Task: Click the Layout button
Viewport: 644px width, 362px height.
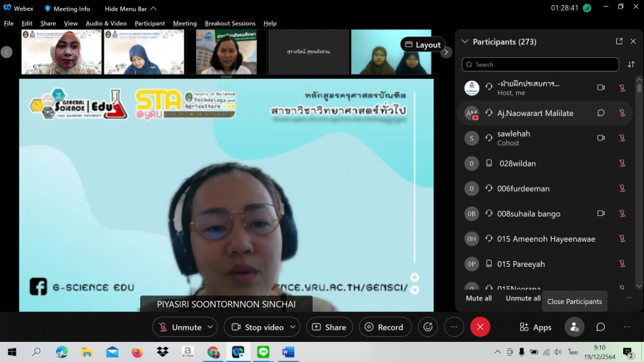Action: [422, 44]
